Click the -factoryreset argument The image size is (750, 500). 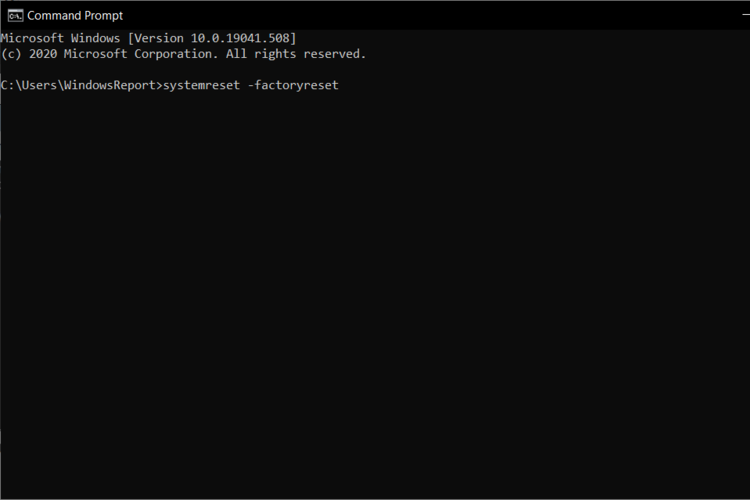(x=293, y=85)
